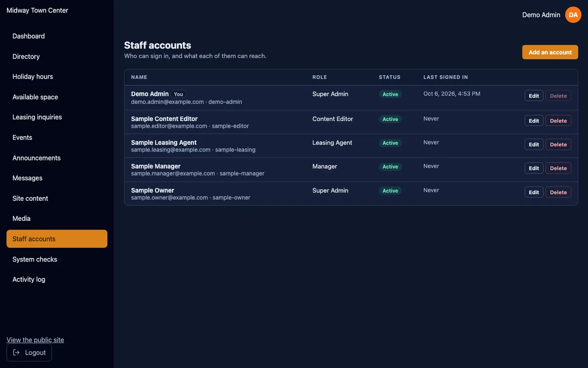Click sample.manager@example.com email line
Image resolution: width=588 pixels, height=368 pixels.
point(197,174)
